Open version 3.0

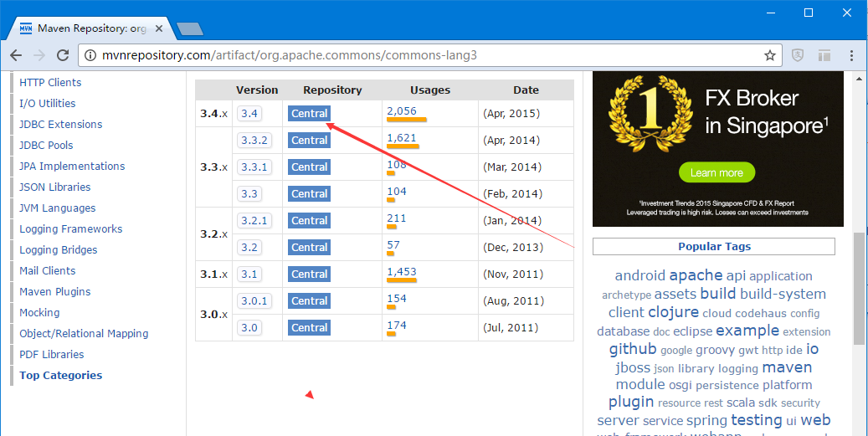[249, 327]
